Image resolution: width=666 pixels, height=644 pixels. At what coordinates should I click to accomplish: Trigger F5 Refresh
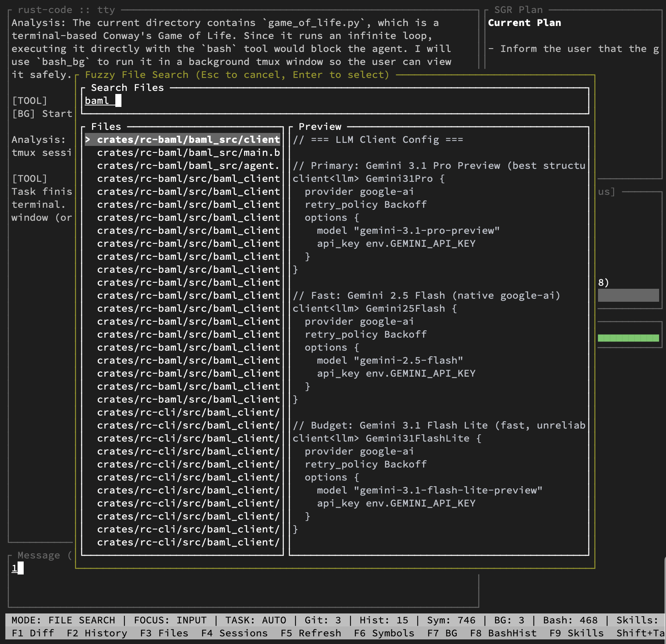point(311,633)
